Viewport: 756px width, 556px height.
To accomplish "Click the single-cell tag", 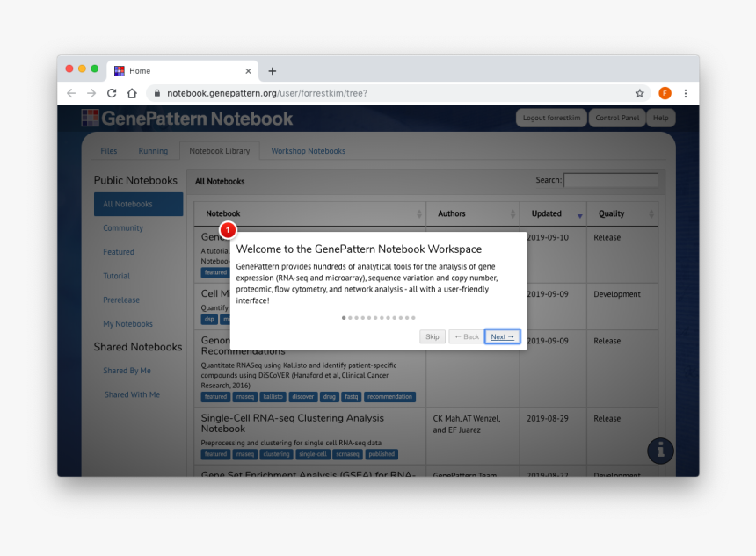I will click(312, 454).
